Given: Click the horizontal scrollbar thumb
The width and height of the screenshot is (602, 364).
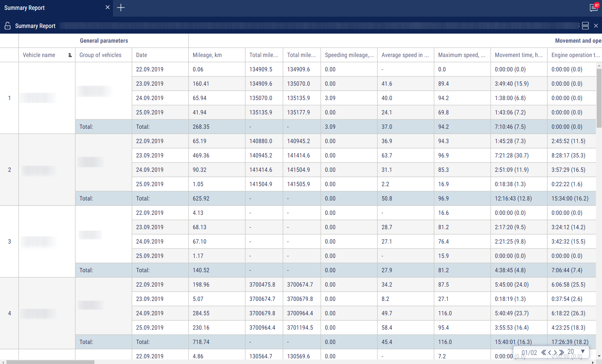Looking at the screenshot, I should click(50, 362).
